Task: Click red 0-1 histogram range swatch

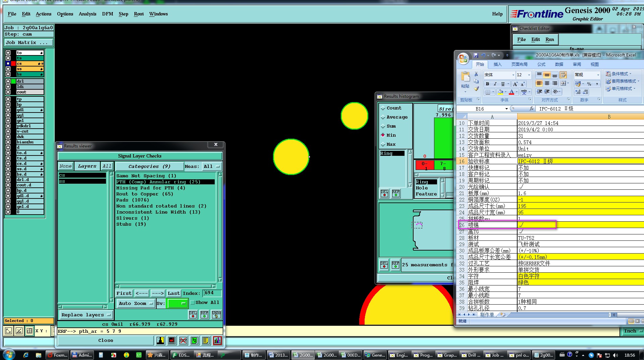Action: 424,166
